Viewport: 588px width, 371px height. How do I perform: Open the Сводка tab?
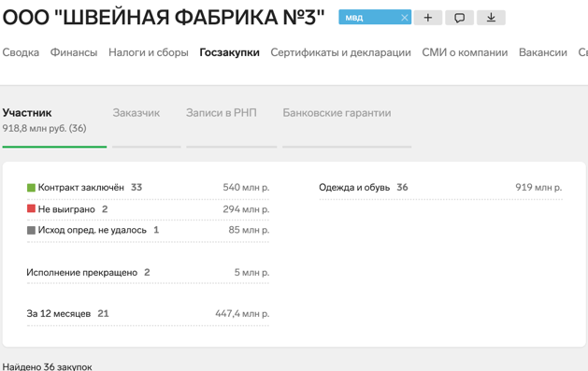point(21,52)
